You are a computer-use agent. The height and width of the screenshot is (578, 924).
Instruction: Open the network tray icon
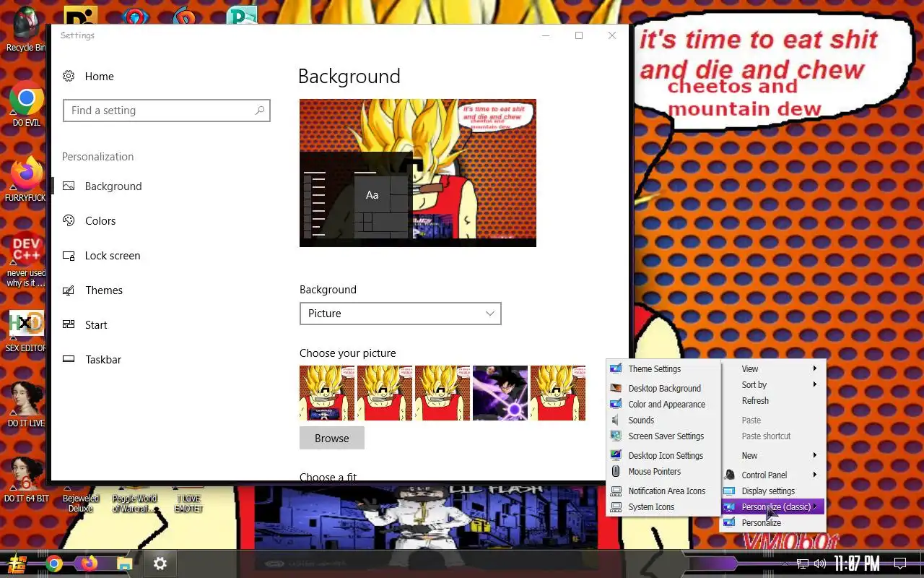click(x=802, y=564)
